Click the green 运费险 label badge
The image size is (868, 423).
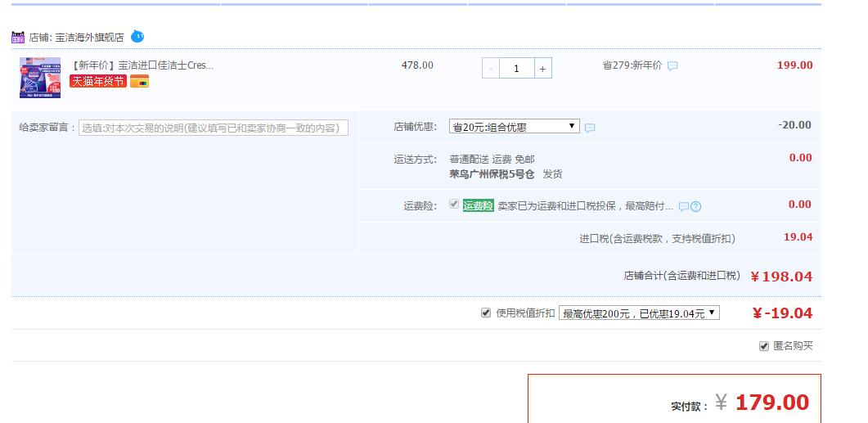point(478,206)
